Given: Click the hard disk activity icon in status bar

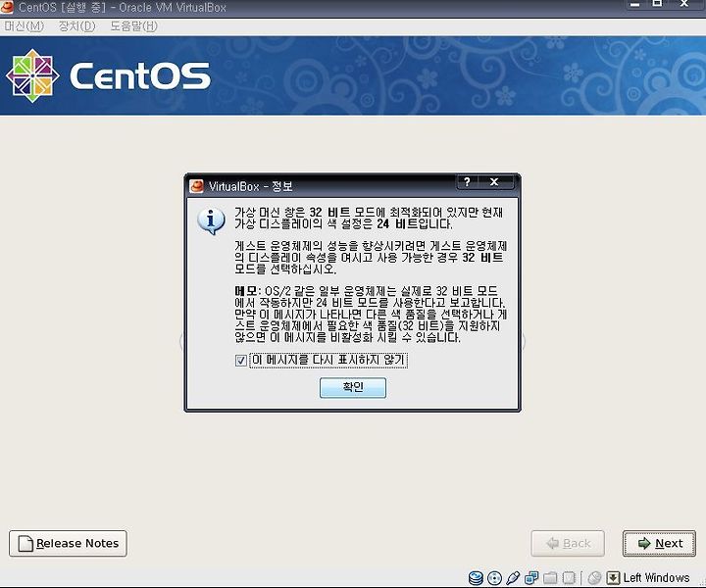Looking at the screenshot, I should click(476, 577).
